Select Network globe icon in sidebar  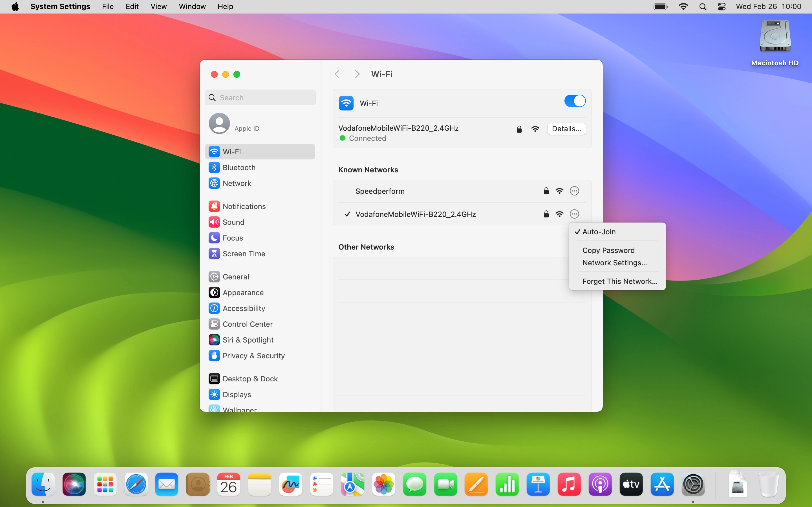pyautogui.click(x=214, y=183)
